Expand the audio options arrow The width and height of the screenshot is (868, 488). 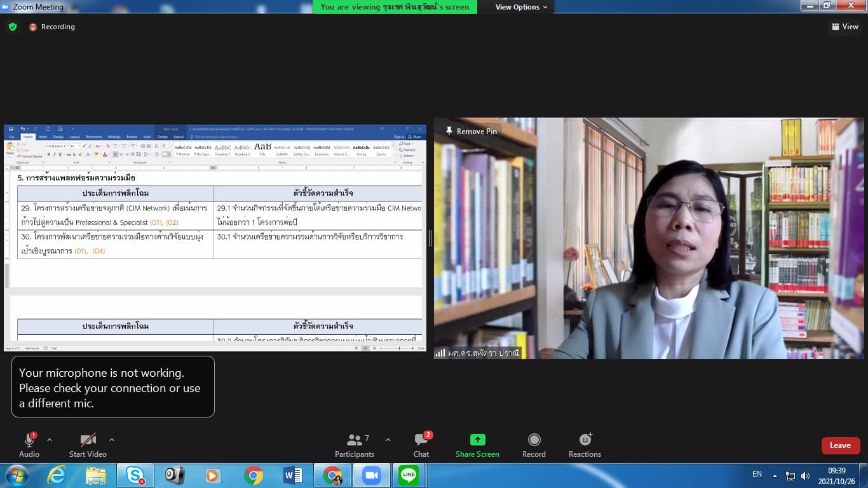point(50,440)
